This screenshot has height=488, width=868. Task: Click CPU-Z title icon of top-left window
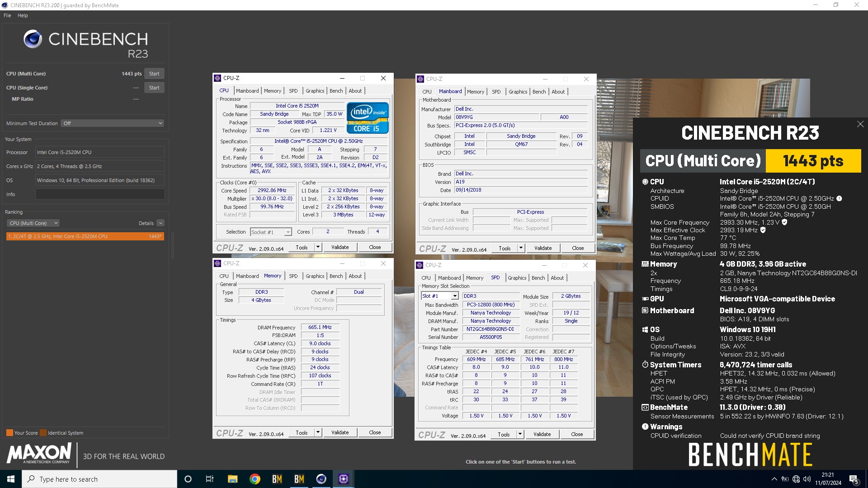[x=217, y=78]
